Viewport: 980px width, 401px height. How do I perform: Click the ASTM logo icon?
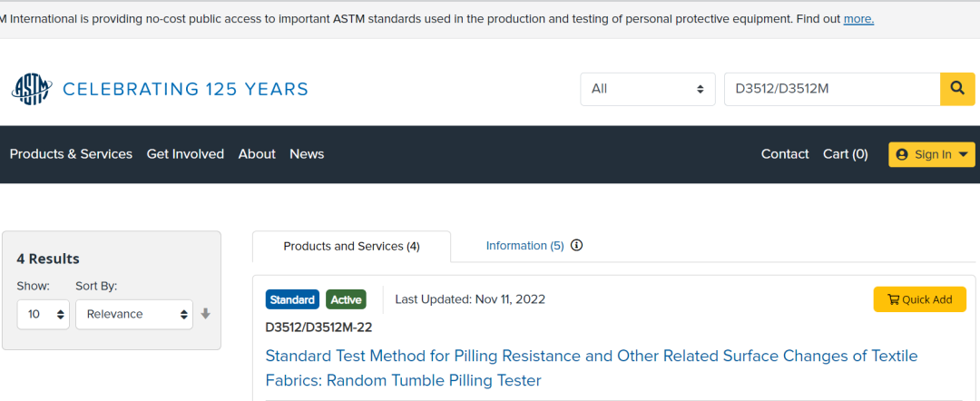pyautogui.click(x=32, y=89)
